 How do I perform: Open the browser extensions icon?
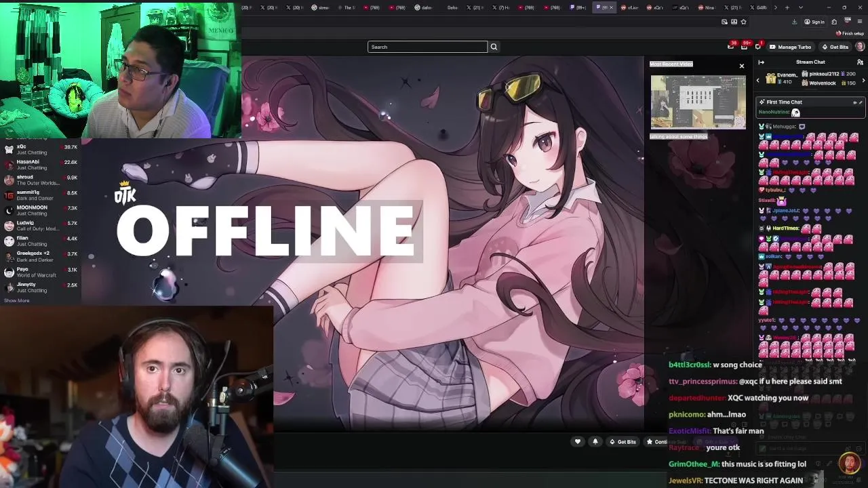834,22
